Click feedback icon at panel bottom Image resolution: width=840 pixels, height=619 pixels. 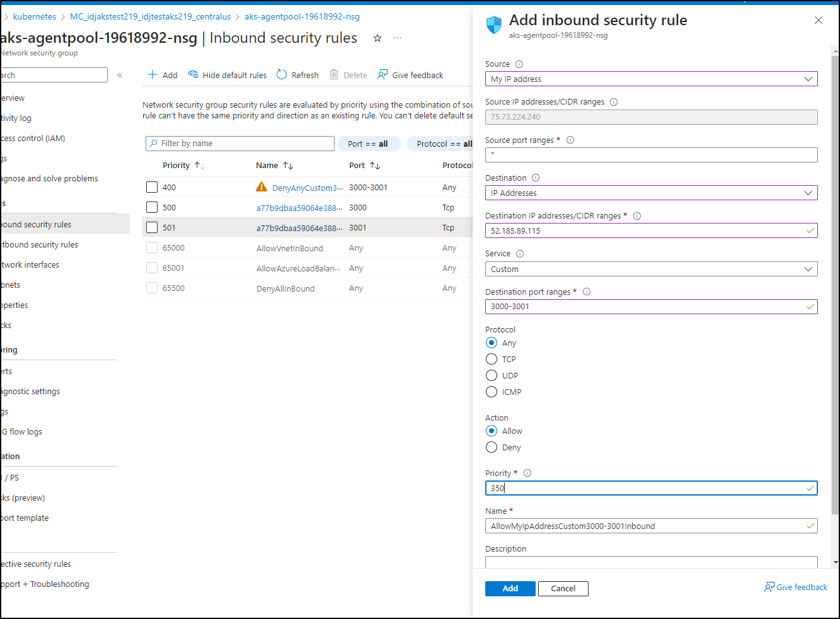click(x=769, y=587)
